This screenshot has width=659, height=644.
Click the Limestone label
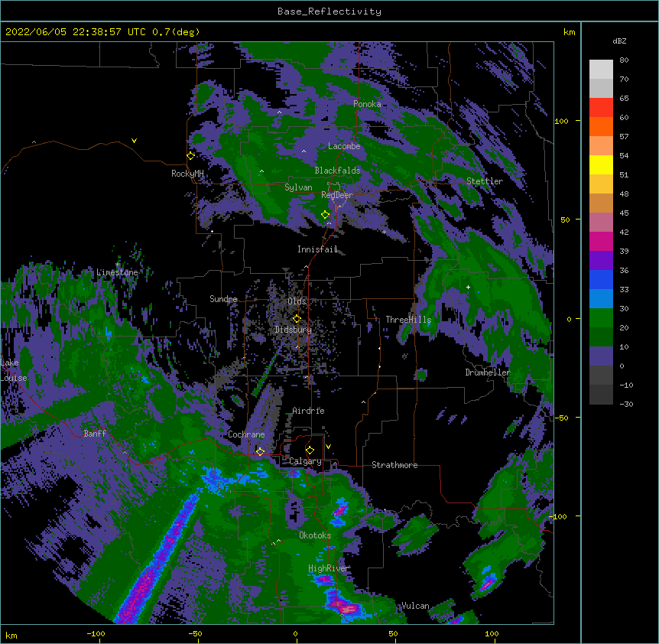point(117,272)
